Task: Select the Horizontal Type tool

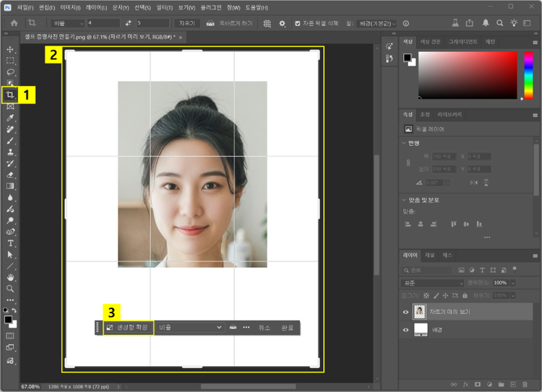Action: (x=10, y=243)
